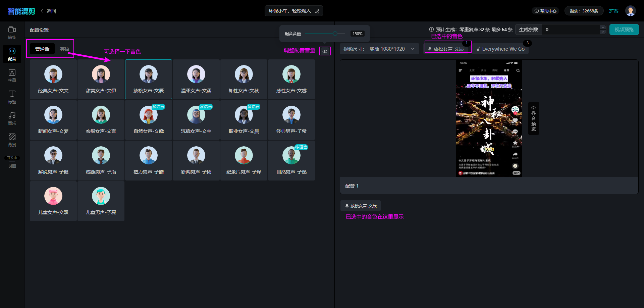Open the 标题 (title) sidebar panel
644x308 pixels.
point(12,97)
